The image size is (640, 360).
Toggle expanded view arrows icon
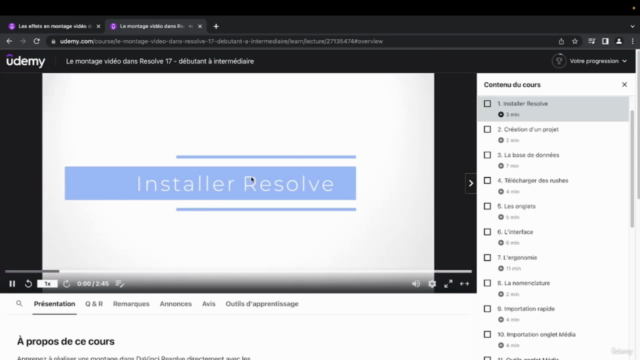464,284
